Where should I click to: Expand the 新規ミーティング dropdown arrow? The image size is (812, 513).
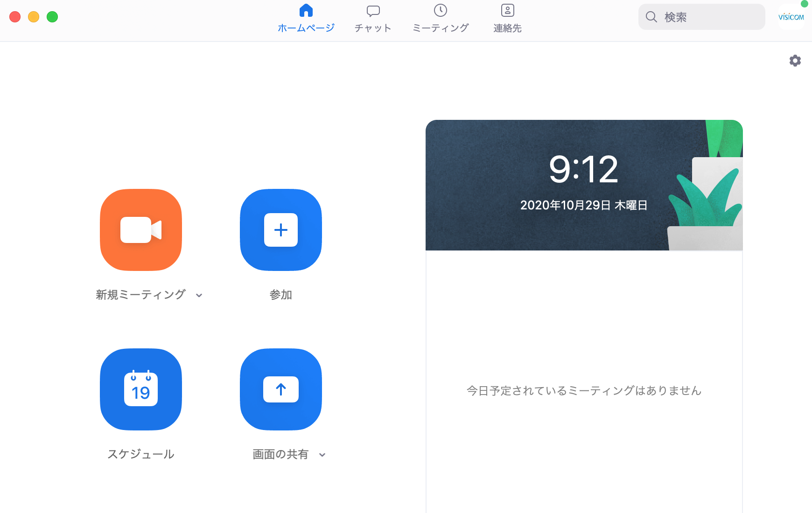pos(199,295)
